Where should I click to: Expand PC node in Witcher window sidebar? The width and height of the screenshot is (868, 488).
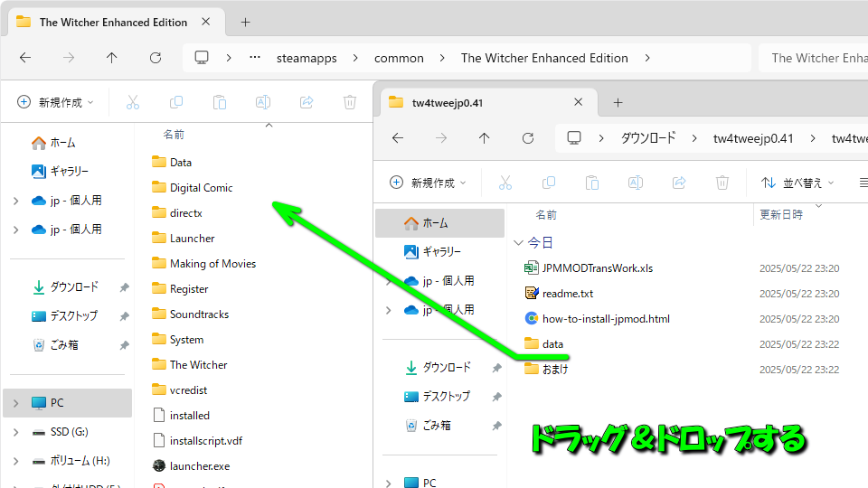(16, 403)
